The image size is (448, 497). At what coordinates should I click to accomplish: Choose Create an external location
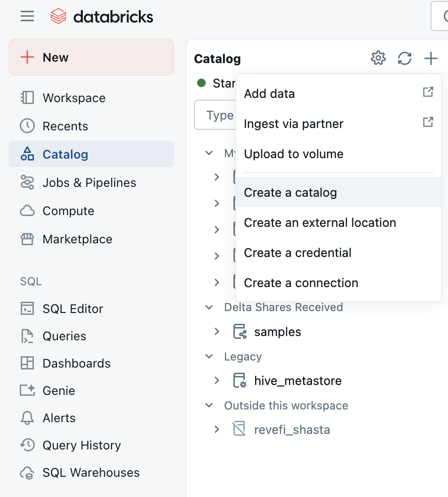320,223
